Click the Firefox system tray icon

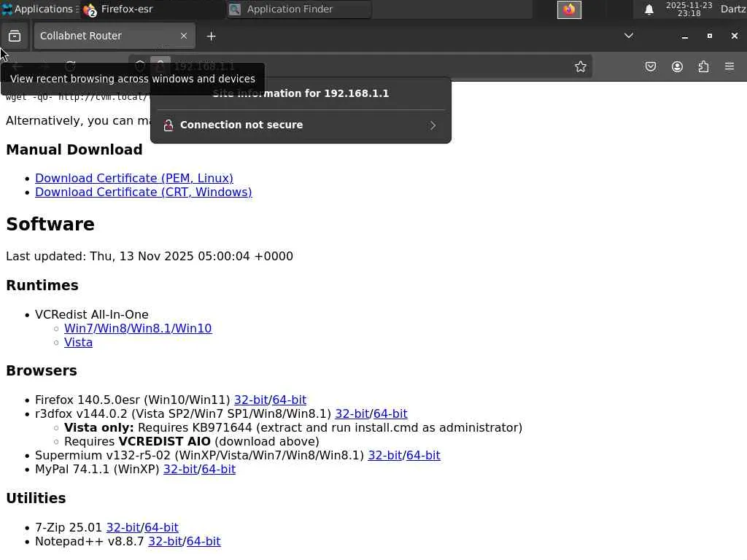(x=569, y=9)
